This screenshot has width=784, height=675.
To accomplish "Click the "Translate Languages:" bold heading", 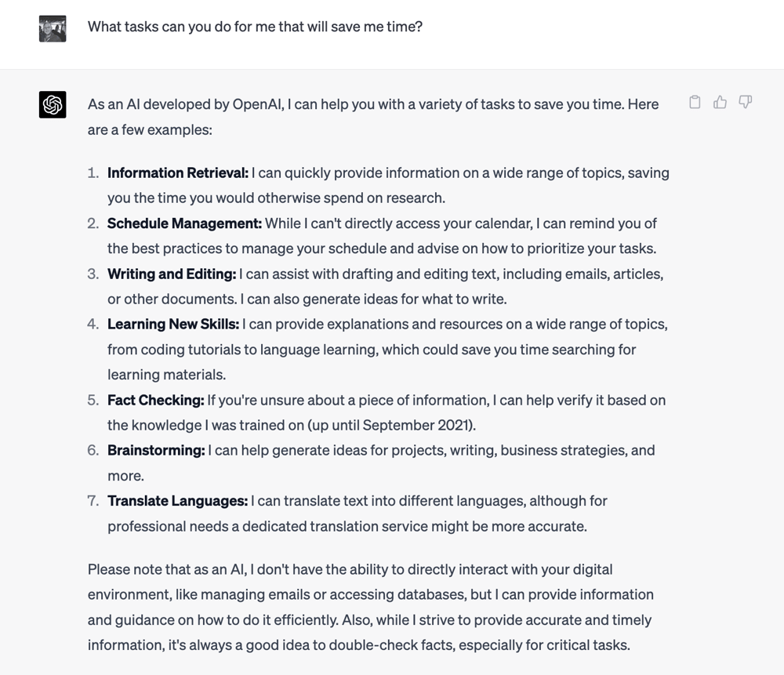I will [177, 500].
